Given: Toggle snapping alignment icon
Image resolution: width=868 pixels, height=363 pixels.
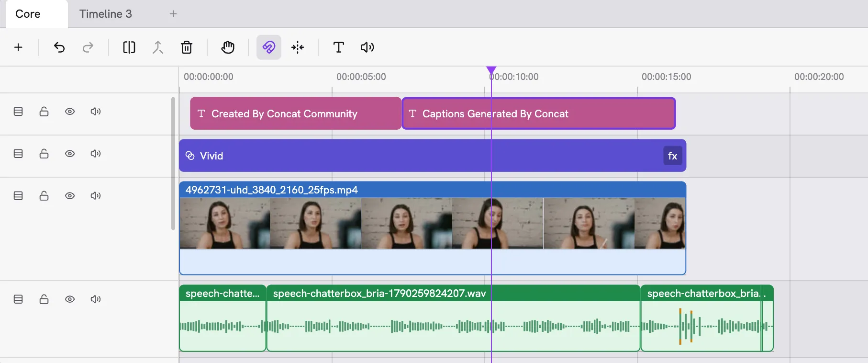Looking at the screenshot, I should pos(298,47).
